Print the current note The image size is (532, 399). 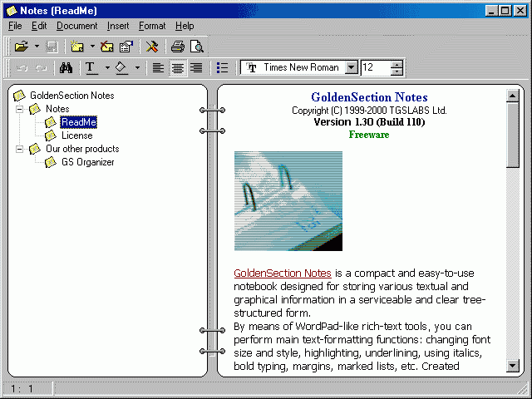coord(177,47)
